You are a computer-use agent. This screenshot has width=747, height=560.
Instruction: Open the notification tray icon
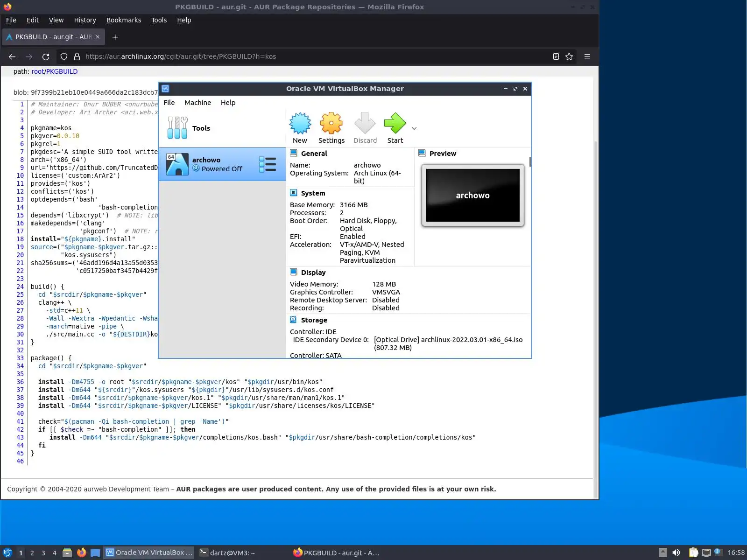point(718,553)
